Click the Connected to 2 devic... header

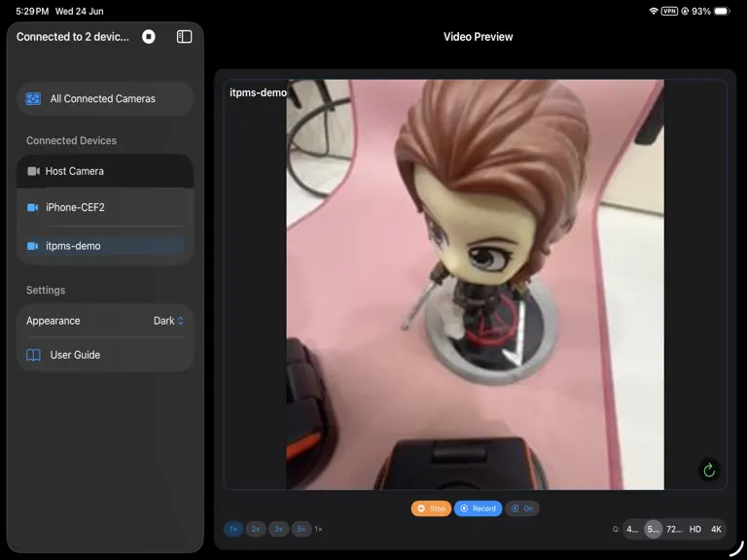pyautogui.click(x=72, y=37)
